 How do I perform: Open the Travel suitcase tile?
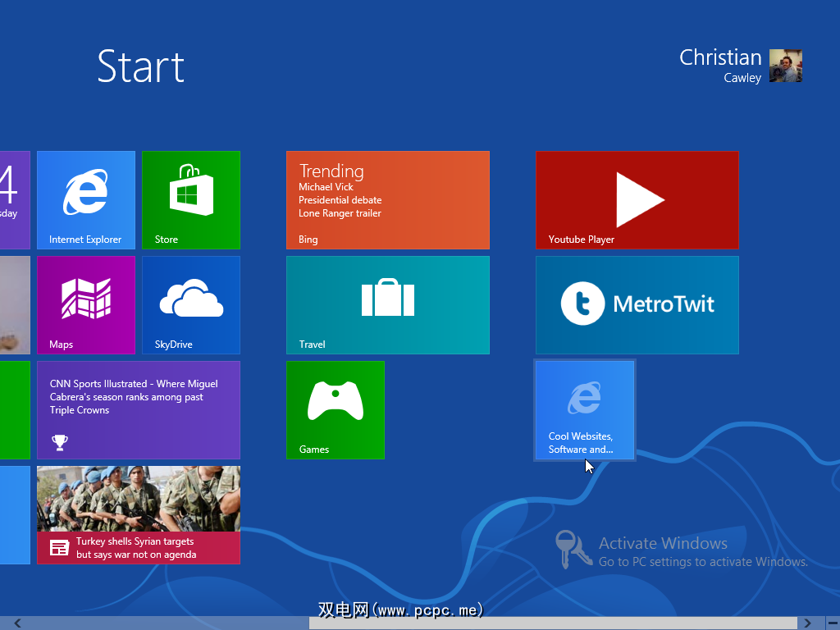[387, 304]
